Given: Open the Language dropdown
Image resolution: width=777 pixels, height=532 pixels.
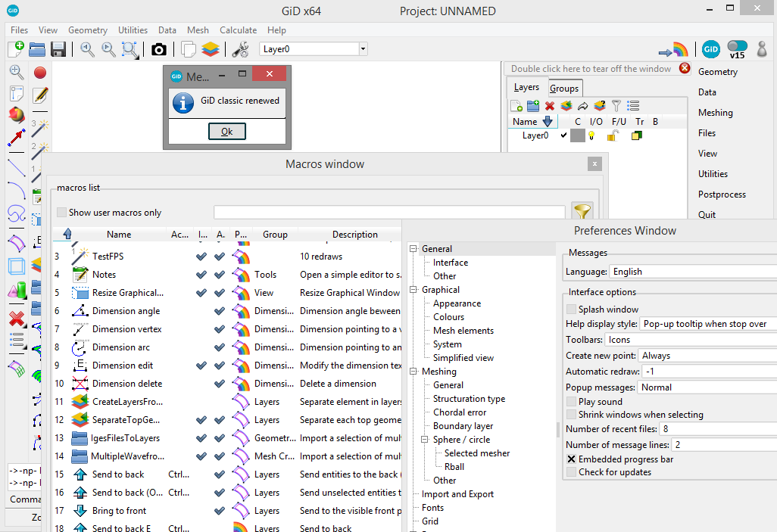Looking at the screenshot, I should 693,272.
